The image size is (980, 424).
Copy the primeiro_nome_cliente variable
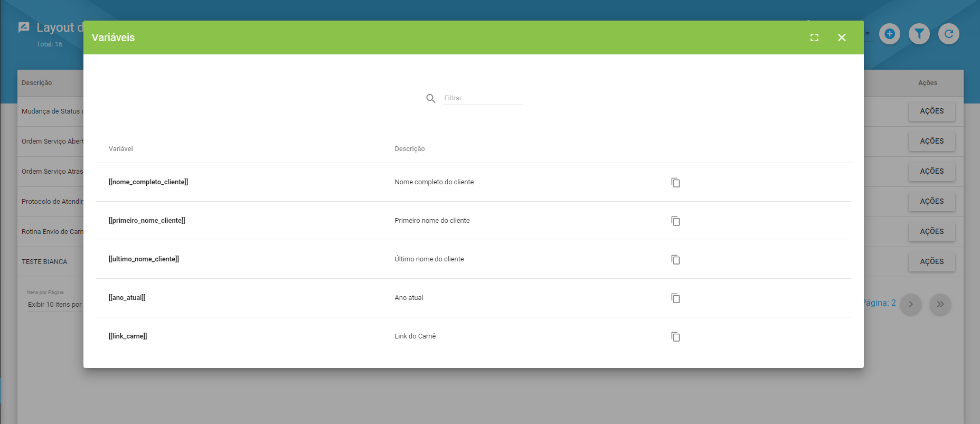(675, 221)
